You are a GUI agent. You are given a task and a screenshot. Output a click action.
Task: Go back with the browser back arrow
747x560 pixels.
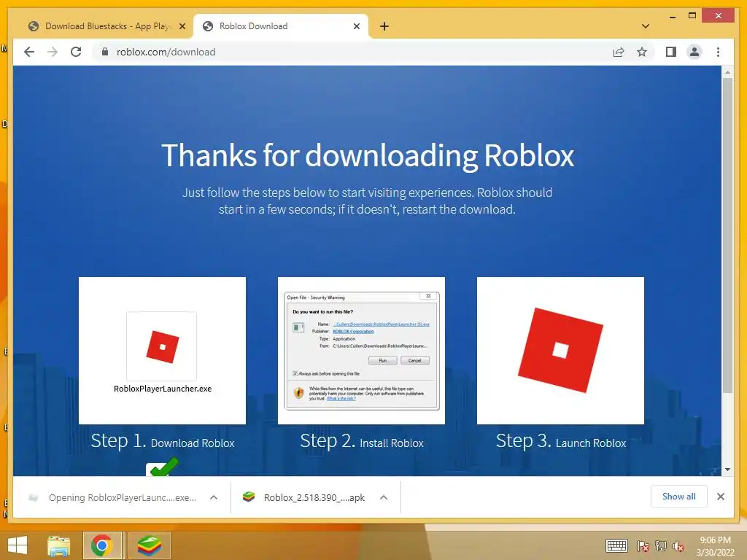tap(29, 52)
